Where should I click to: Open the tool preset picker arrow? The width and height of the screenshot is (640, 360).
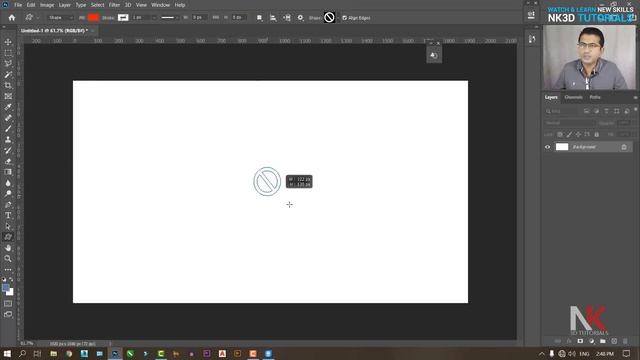(x=38, y=18)
